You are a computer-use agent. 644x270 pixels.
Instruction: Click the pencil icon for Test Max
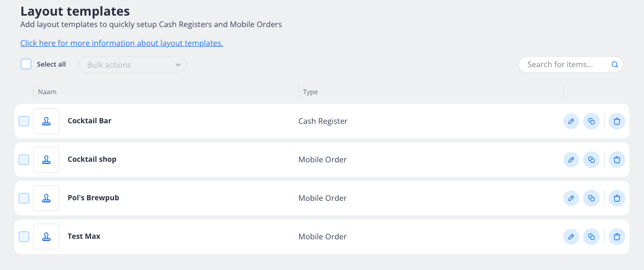(x=571, y=237)
